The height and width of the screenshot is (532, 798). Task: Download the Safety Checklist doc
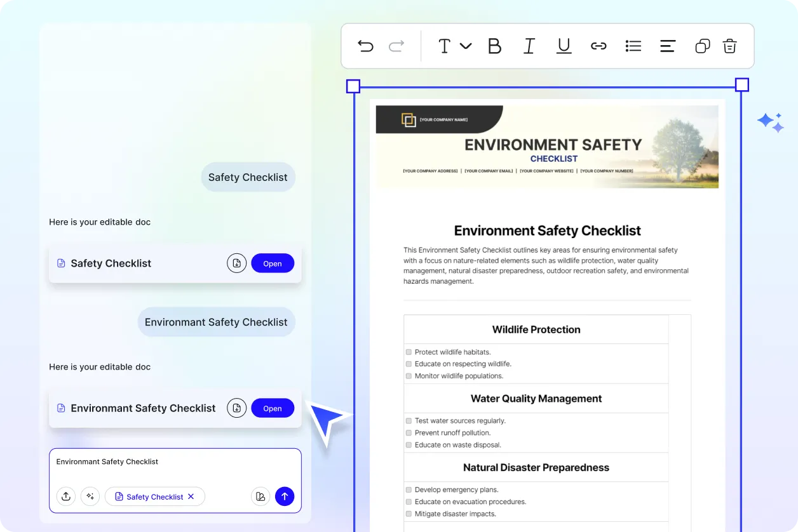point(236,263)
